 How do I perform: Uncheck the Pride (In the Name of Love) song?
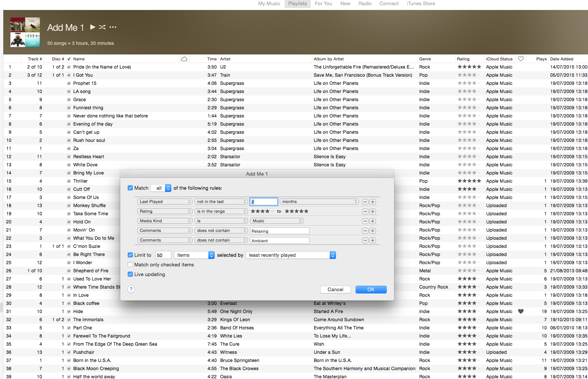pyautogui.click(x=69, y=67)
